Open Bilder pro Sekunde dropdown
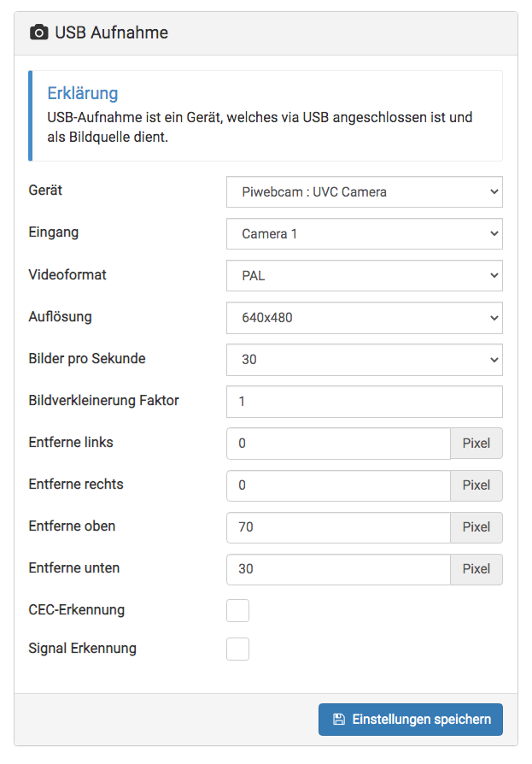The width and height of the screenshot is (532, 764). click(x=364, y=360)
